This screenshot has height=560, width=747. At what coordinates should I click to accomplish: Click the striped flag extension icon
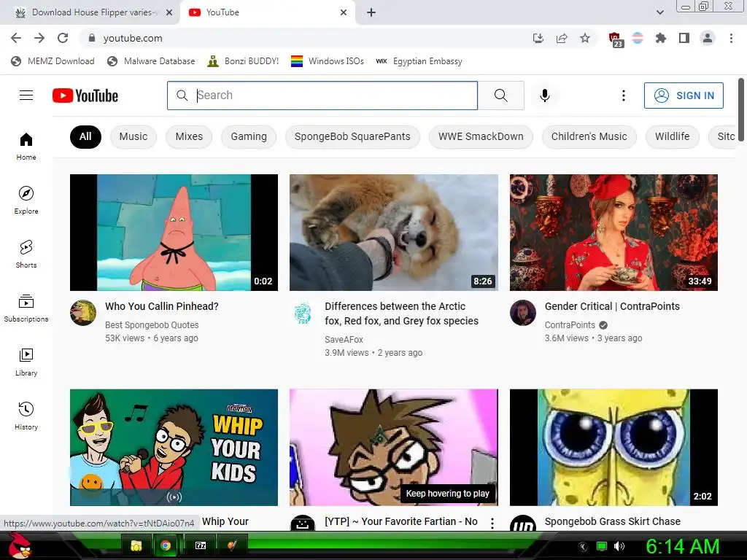click(x=638, y=38)
